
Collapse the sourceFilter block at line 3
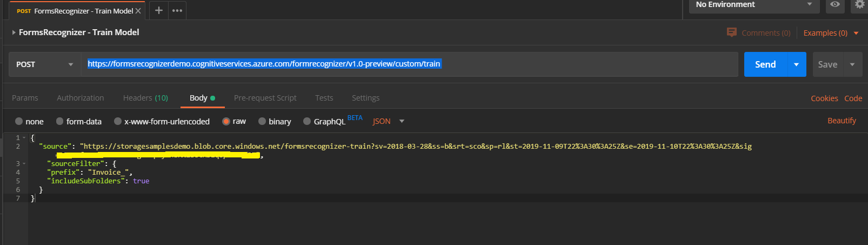click(x=24, y=164)
